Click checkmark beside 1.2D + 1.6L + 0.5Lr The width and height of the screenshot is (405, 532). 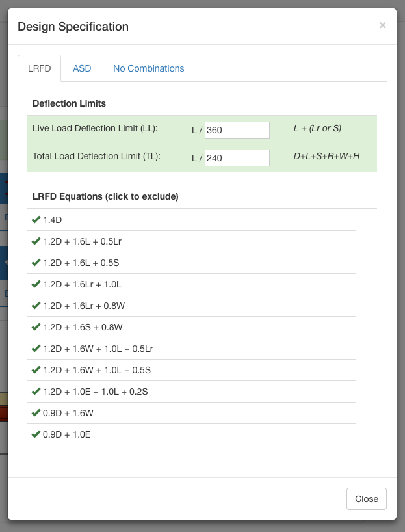(36, 241)
